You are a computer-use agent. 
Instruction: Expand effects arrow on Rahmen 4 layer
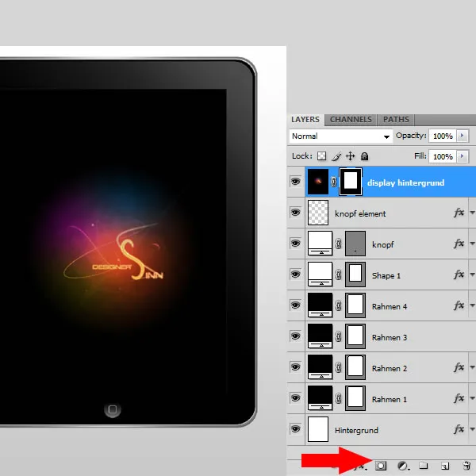point(472,305)
